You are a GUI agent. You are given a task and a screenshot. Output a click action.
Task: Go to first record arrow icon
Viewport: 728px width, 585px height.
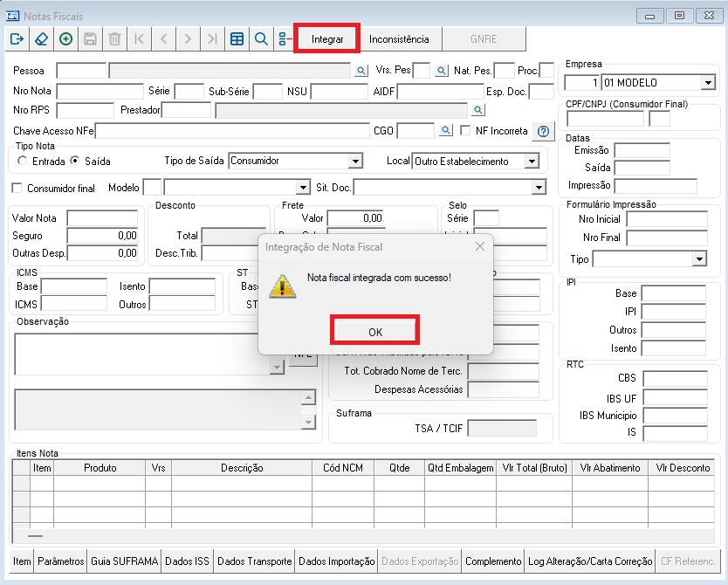(x=139, y=39)
